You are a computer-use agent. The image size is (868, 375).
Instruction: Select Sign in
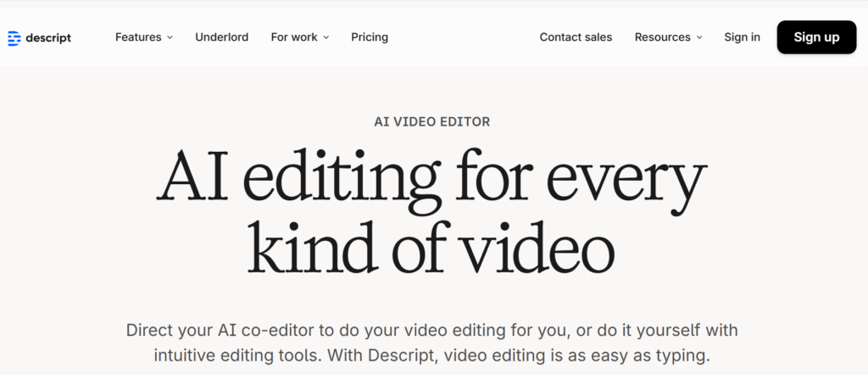742,37
